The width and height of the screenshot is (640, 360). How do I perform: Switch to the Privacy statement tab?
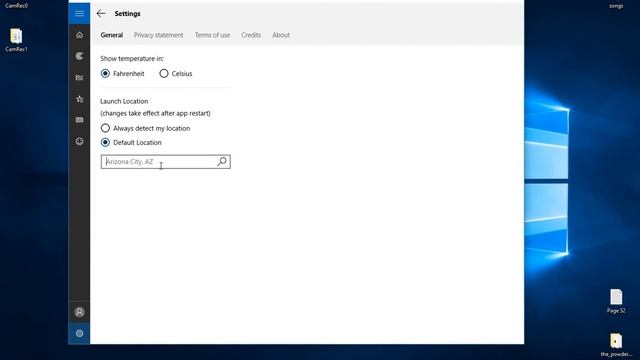coord(158,35)
